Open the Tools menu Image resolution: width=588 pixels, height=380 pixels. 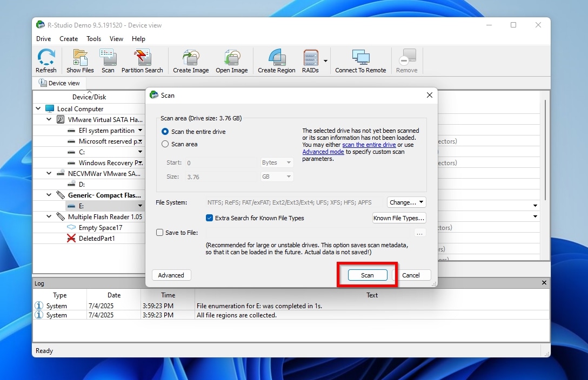93,38
